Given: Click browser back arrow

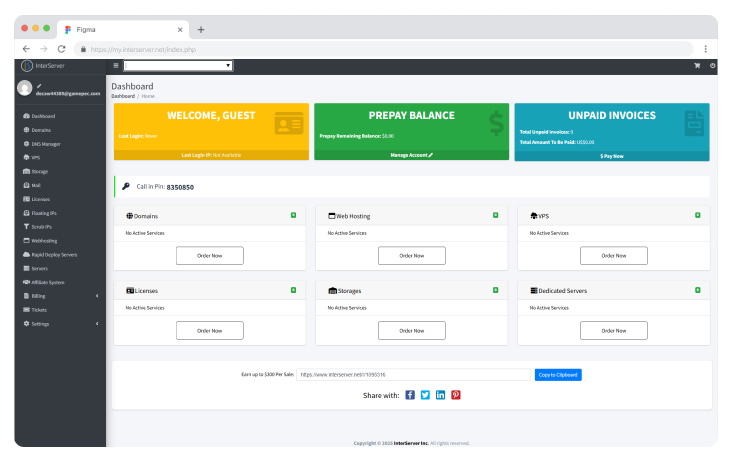Looking at the screenshot, I should tap(26, 49).
